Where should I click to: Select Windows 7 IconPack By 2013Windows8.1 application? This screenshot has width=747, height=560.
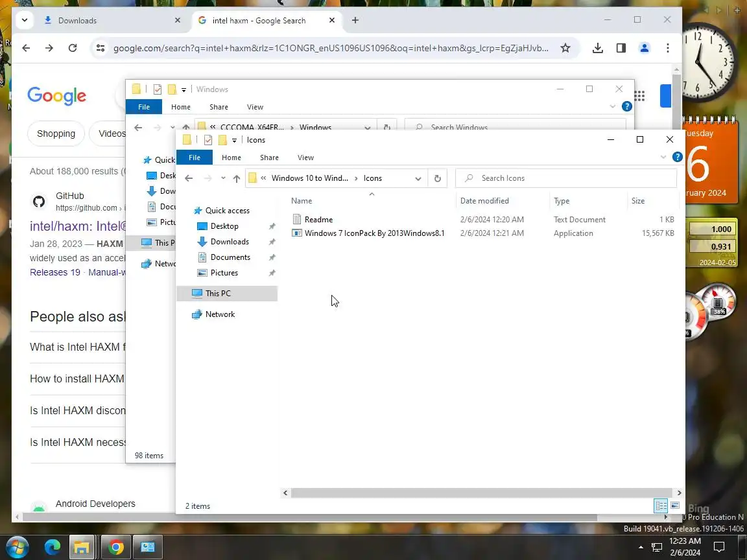click(x=374, y=233)
